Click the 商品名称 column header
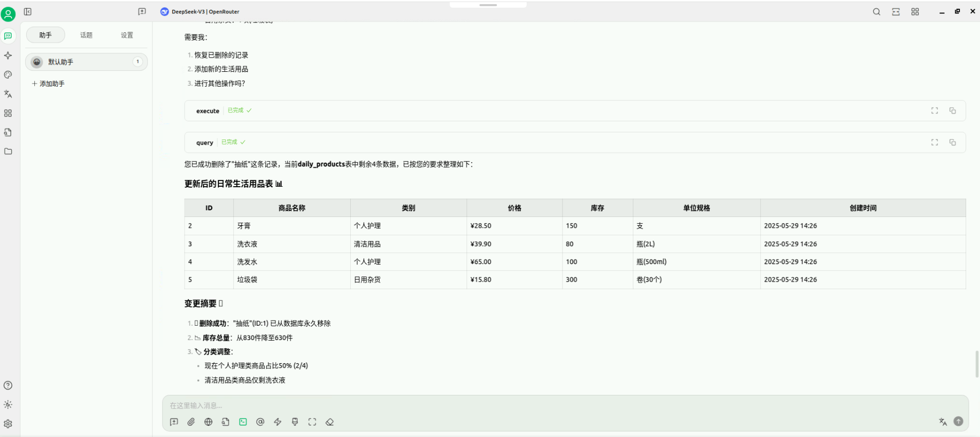 292,208
